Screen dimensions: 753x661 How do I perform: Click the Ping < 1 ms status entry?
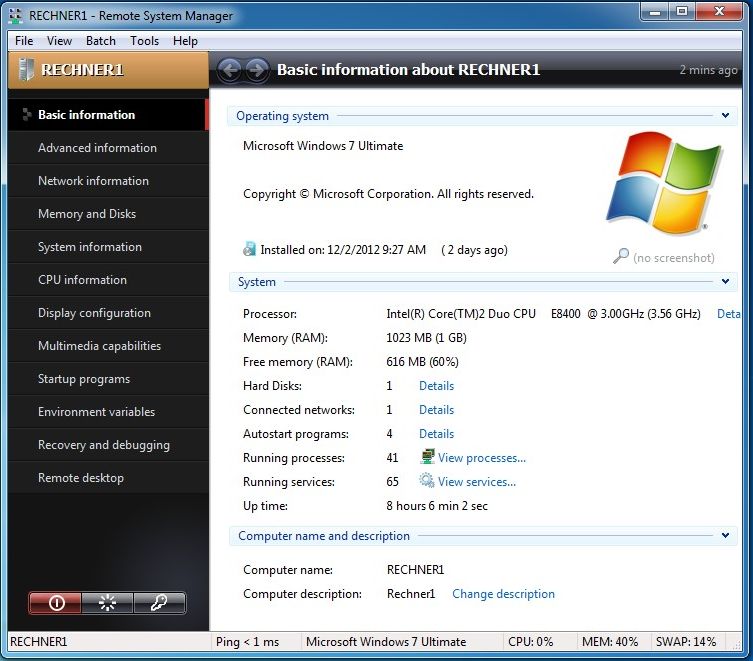pyautogui.click(x=247, y=642)
